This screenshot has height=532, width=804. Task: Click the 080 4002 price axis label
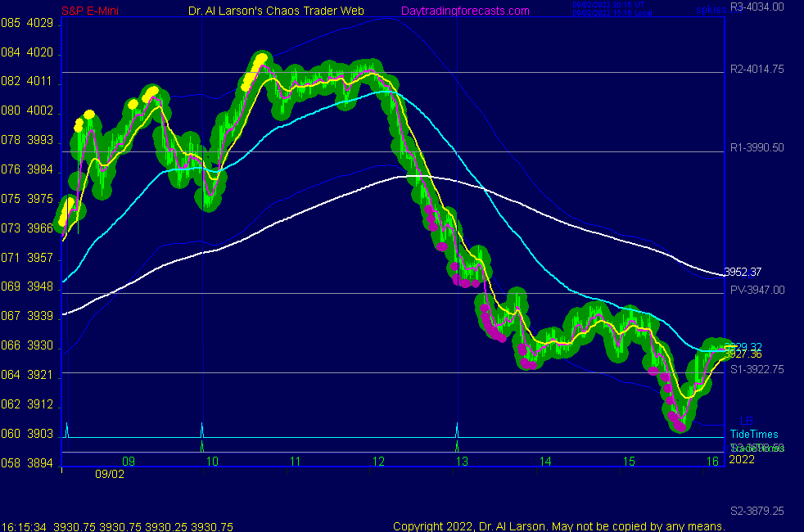[27, 110]
